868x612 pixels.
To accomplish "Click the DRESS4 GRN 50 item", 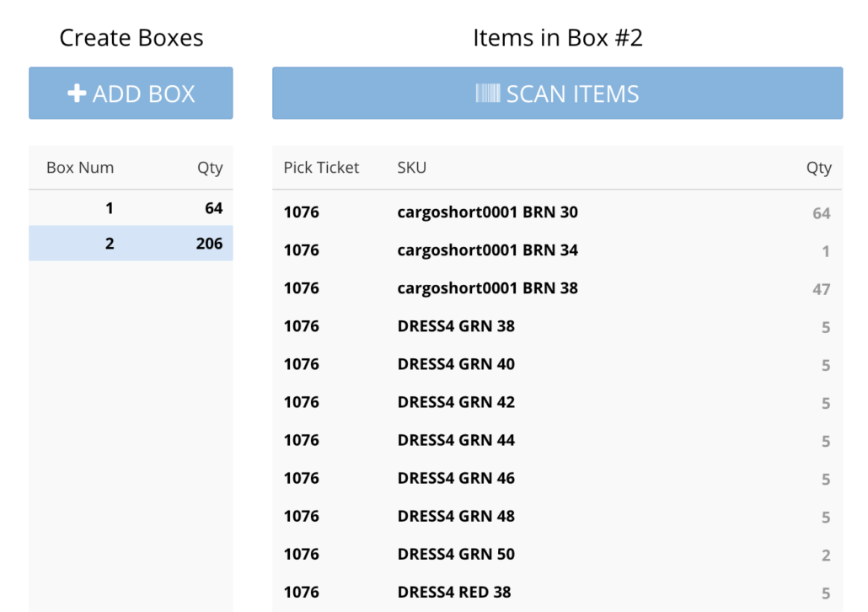I will point(456,554).
